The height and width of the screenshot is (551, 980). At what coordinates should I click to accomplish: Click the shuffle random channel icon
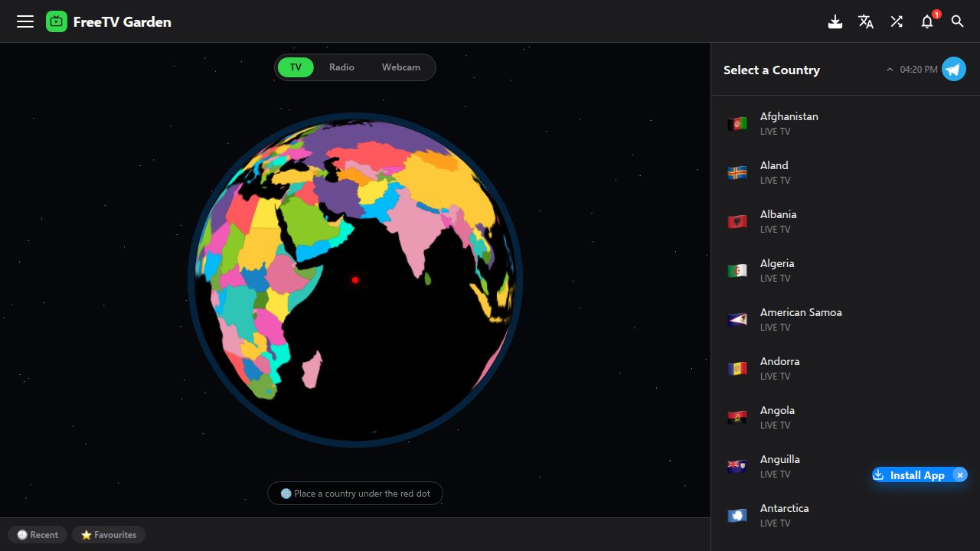point(897,21)
